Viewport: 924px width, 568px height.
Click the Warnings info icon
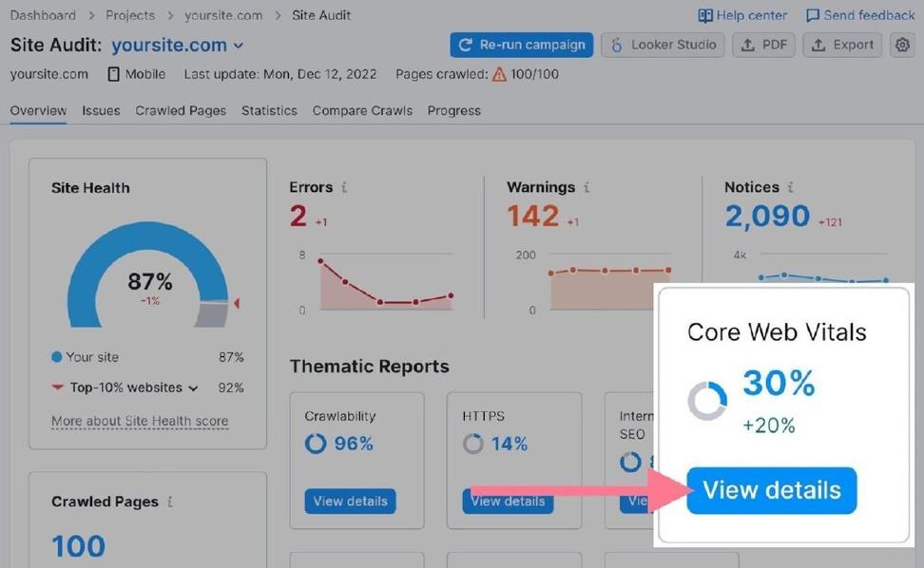(x=587, y=187)
